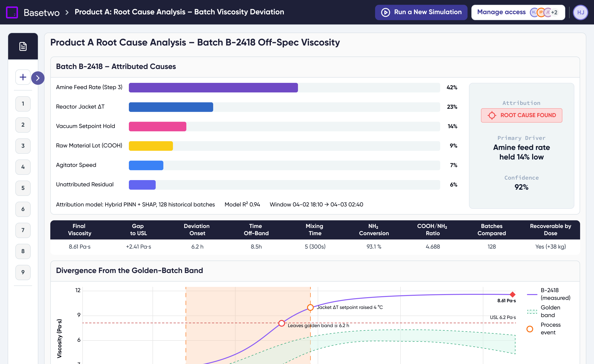The width and height of the screenshot is (594, 364).
Task: Click the root cause crosshair target icon
Action: [492, 115]
